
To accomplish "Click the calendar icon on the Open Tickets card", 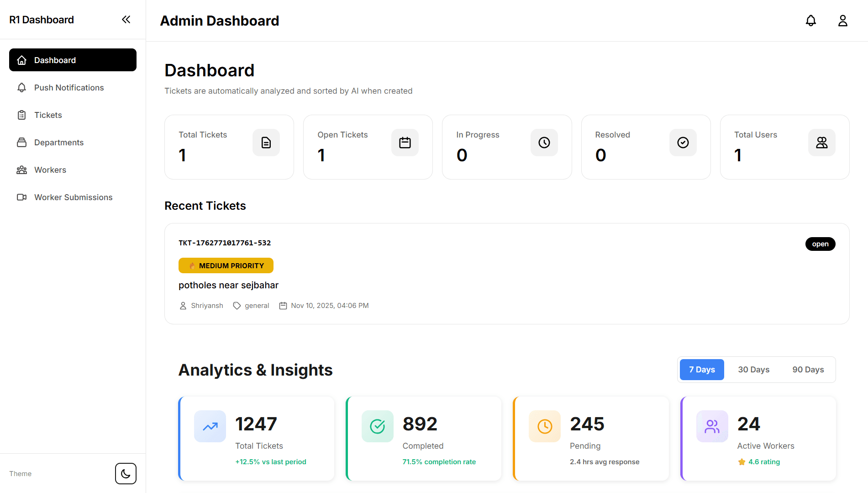I will point(405,143).
